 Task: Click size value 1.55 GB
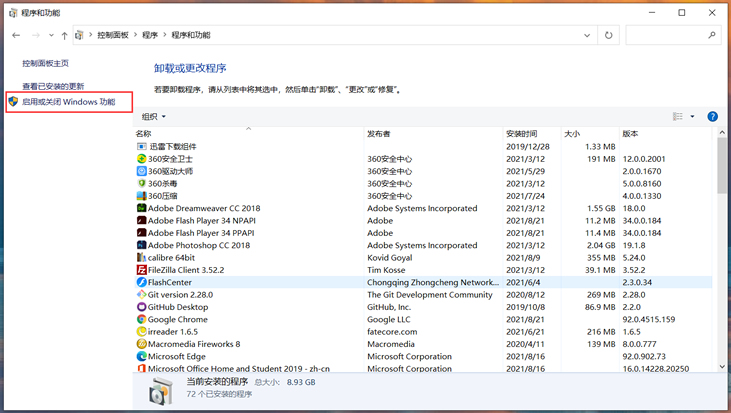(601, 208)
